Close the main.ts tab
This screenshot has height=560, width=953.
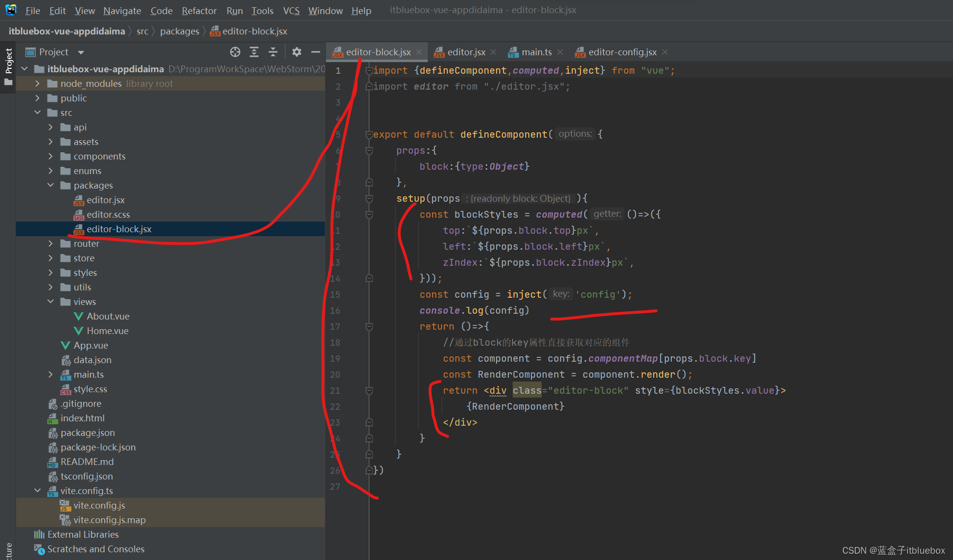(560, 52)
